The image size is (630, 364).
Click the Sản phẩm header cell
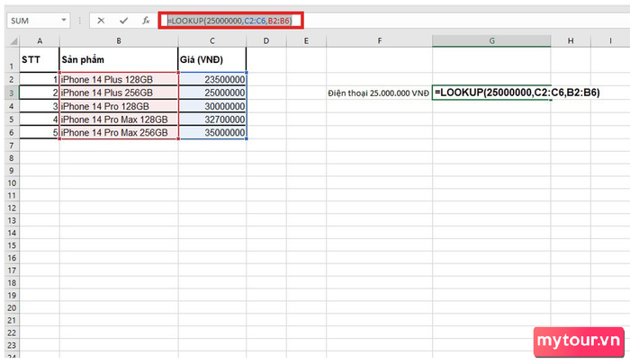119,60
